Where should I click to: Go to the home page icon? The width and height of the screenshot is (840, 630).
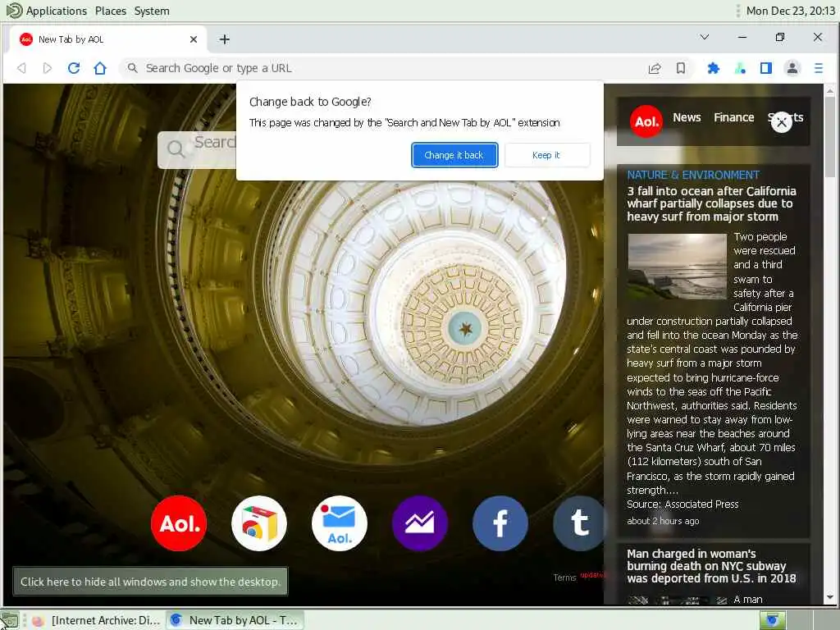[x=100, y=68]
